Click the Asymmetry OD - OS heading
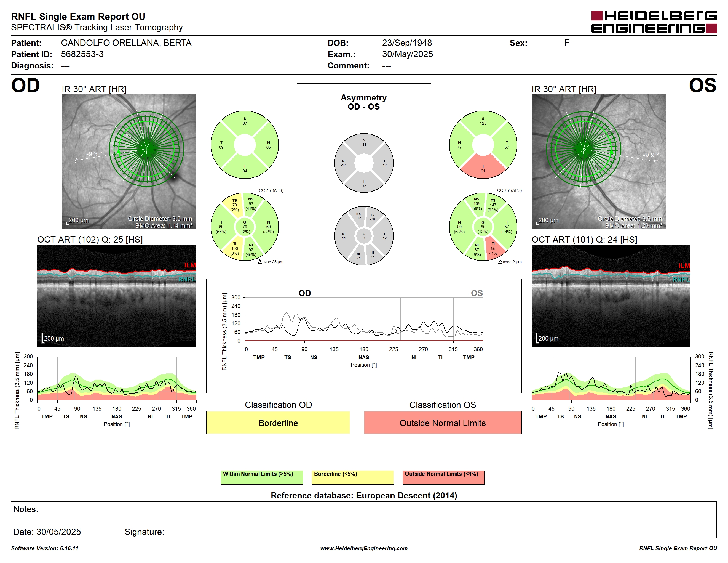728x563 pixels. click(364, 102)
